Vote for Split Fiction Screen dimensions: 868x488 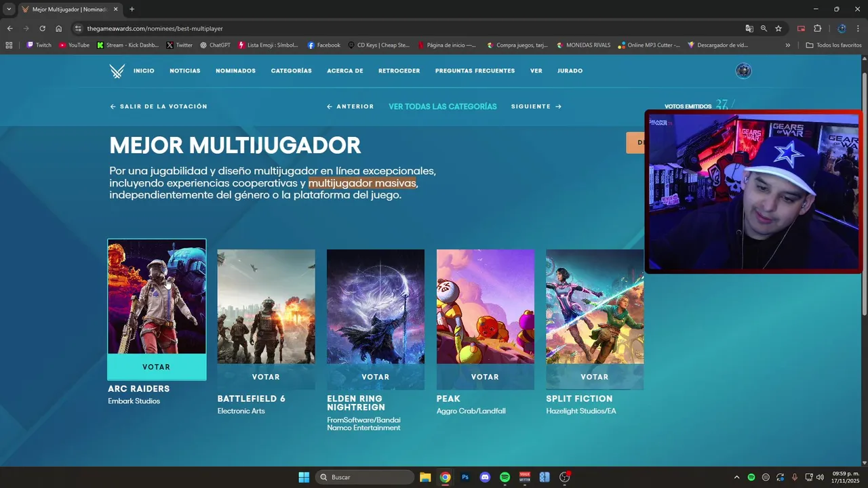pyautogui.click(x=595, y=377)
